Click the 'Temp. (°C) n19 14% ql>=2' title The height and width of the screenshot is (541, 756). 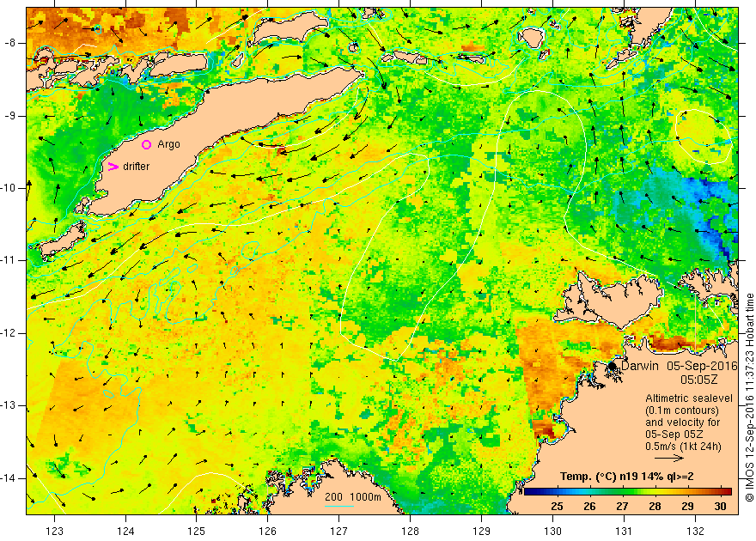point(627,477)
